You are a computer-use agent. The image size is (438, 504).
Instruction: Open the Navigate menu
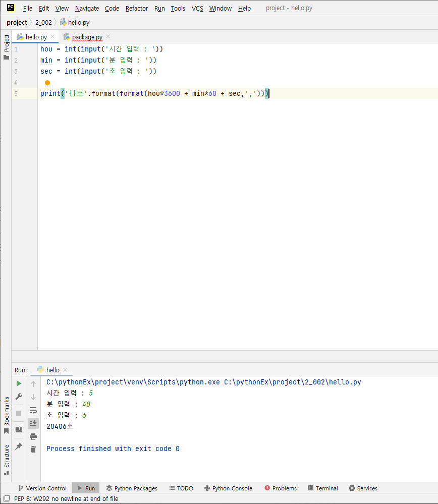(87, 9)
